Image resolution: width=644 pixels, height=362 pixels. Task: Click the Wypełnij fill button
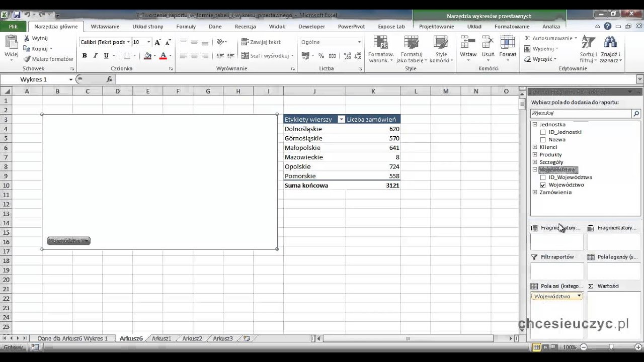click(x=541, y=49)
